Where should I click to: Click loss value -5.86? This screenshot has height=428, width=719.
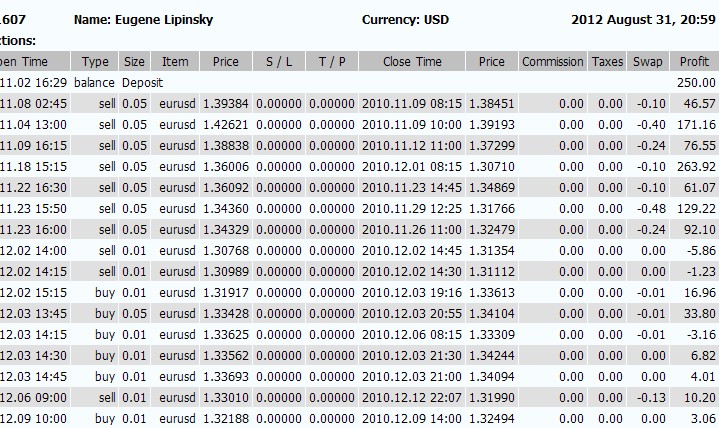point(701,251)
